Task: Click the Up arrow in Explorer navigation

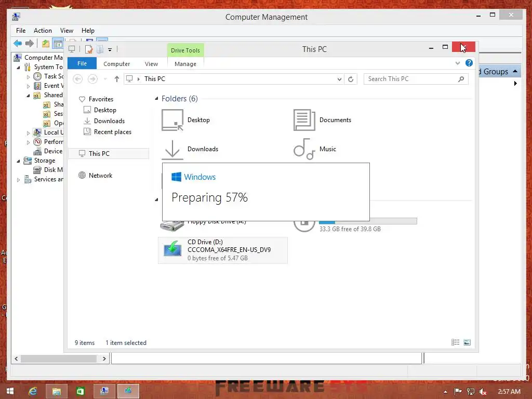Action: pyautogui.click(x=117, y=79)
